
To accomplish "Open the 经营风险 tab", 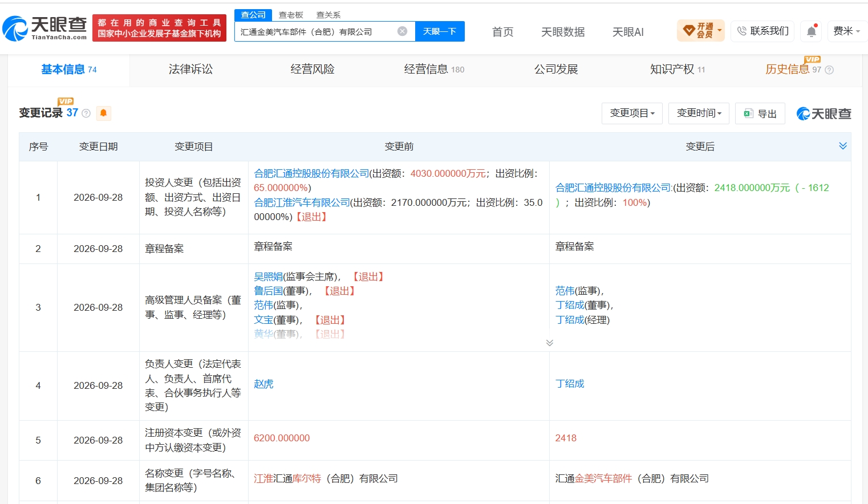I will tap(313, 70).
